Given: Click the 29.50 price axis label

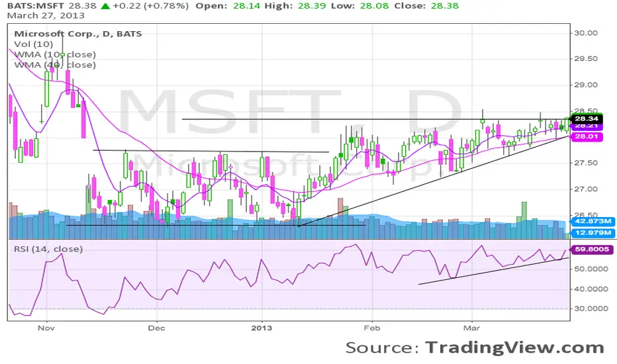Looking at the screenshot, I should pos(586,59).
